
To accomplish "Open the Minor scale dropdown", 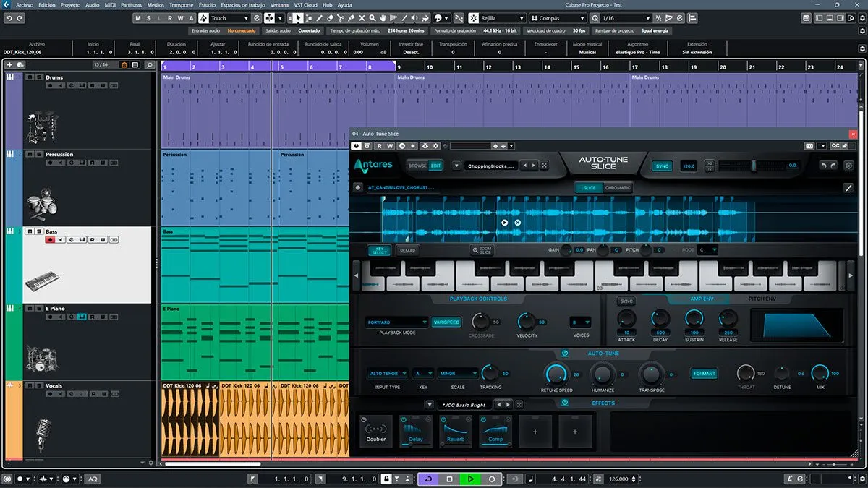I will pos(457,374).
